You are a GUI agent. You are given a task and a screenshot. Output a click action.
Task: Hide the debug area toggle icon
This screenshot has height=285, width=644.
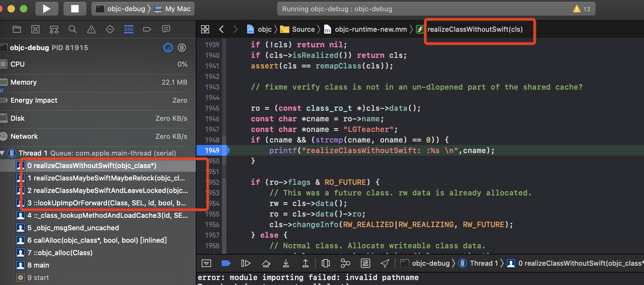[x=206, y=264]
